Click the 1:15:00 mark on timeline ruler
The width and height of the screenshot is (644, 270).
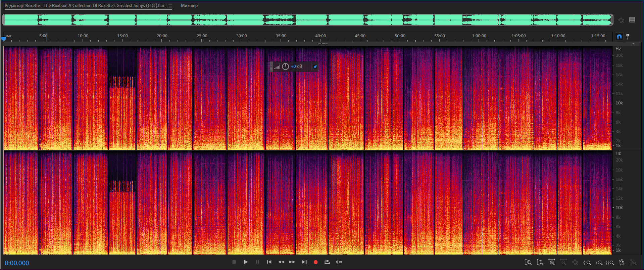pyautogui.click(x=598, y=36)
